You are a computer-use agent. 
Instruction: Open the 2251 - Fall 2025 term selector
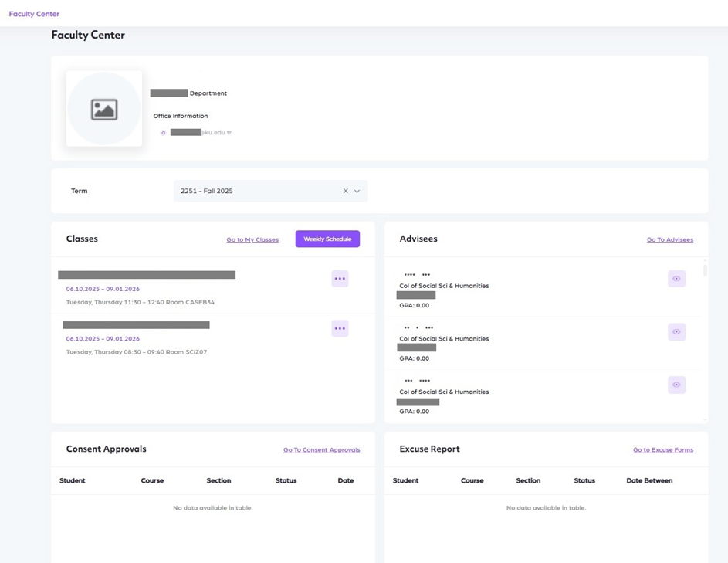(x=255, y=191)
